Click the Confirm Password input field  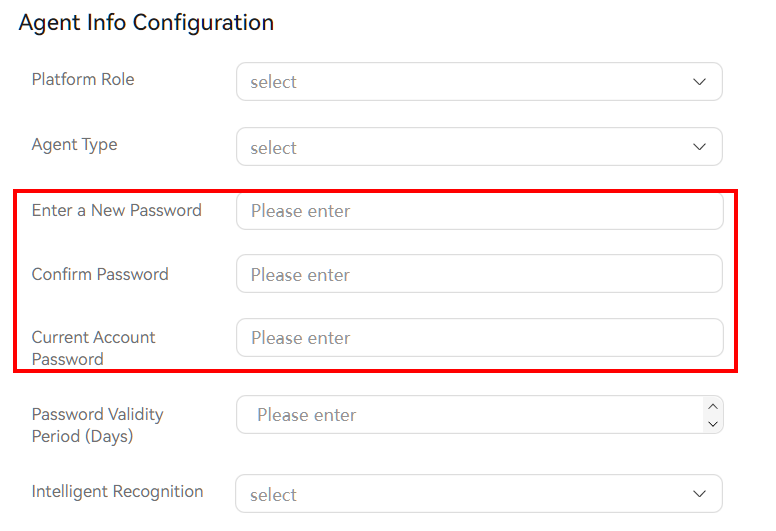[x=478, y=274]
